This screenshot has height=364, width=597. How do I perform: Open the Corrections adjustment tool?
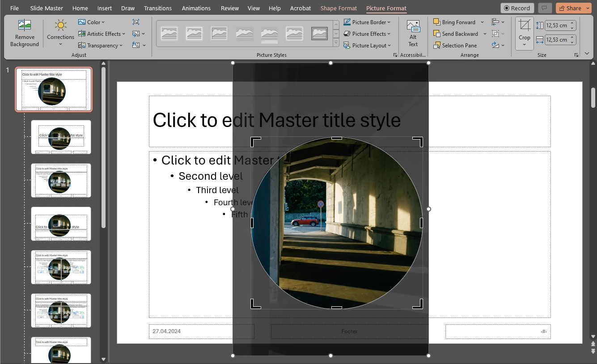[x=60, y=34]
